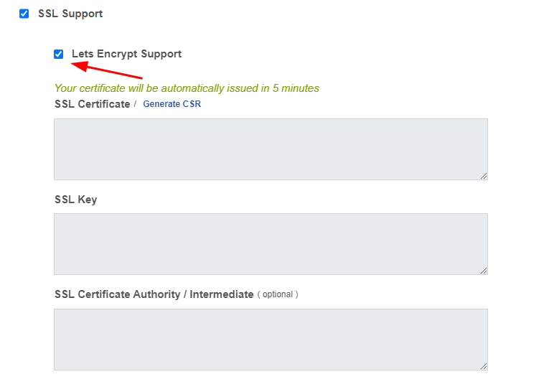The height and width of the screenshot is (392, 534).
Task: Click the word Intermediate in the label
Action: coord(221,294)
